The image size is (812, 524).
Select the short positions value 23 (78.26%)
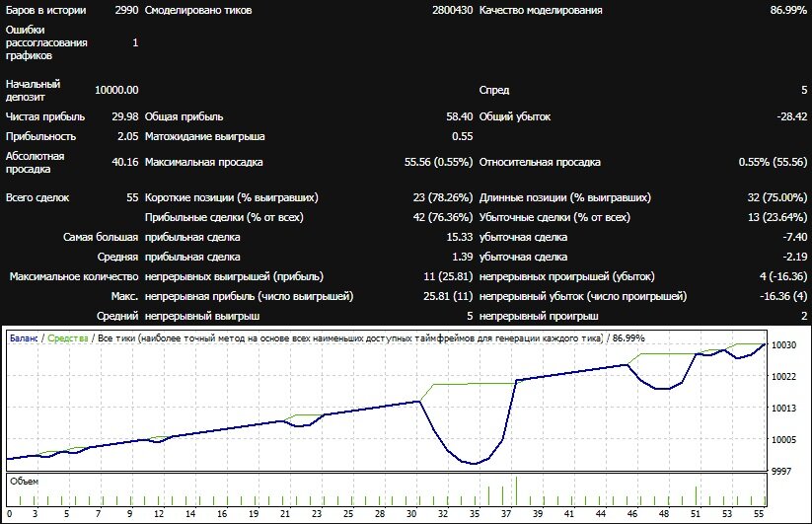[x=443, y=197]
